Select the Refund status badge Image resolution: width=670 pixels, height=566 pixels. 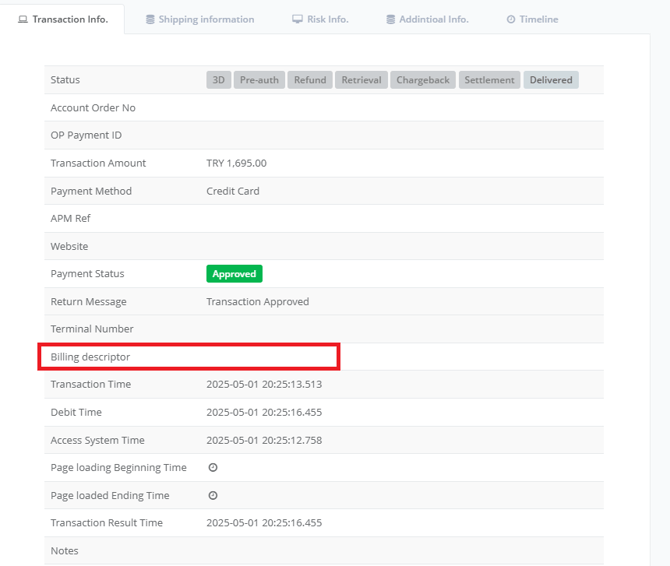coord(310,80)
